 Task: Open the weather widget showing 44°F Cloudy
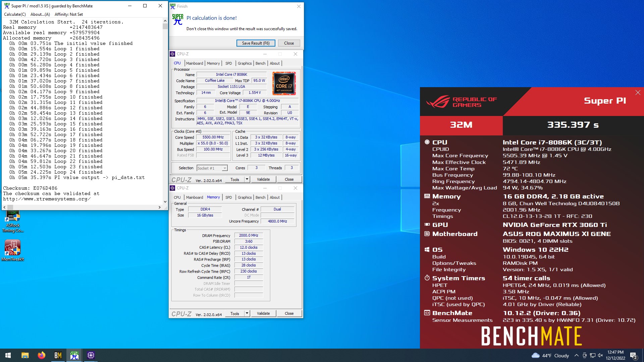click(550, 356)
